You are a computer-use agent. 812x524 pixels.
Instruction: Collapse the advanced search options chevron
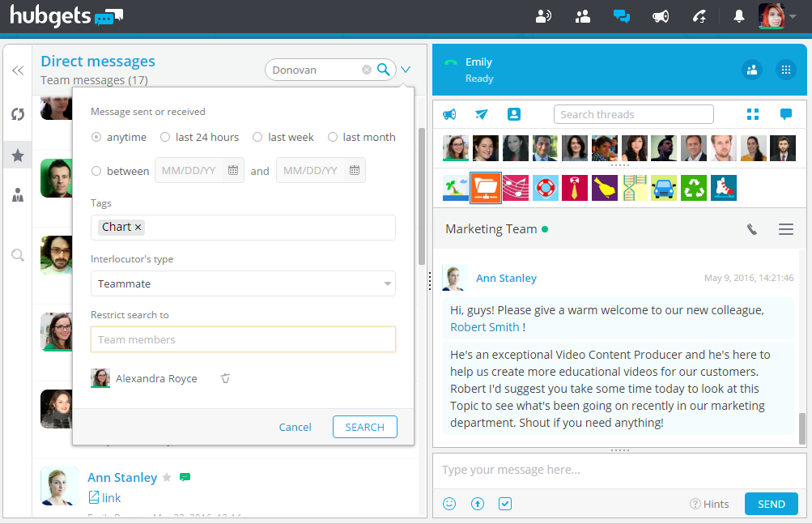tap(406, 70)
